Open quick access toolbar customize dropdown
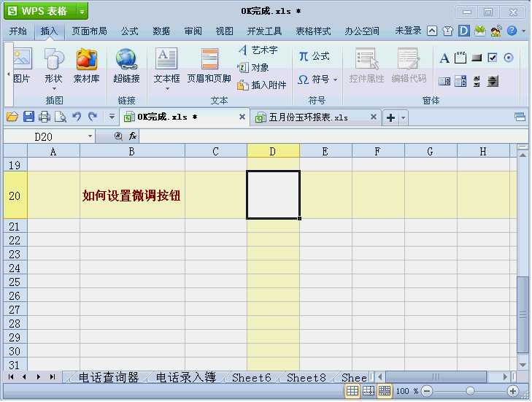 click(x=112, y=117)
